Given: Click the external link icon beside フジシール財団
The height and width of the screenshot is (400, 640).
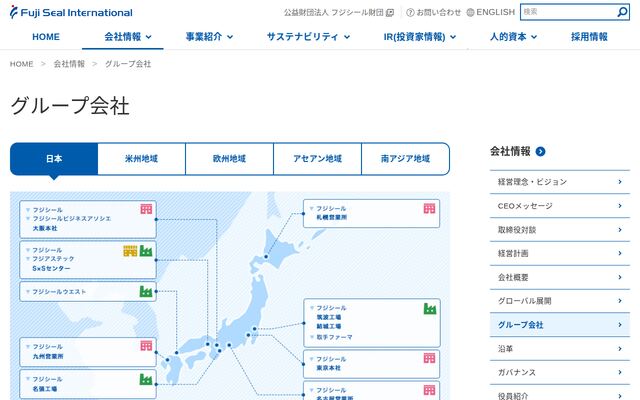Looking at the screenshot, I should click(x=390, y=13).
